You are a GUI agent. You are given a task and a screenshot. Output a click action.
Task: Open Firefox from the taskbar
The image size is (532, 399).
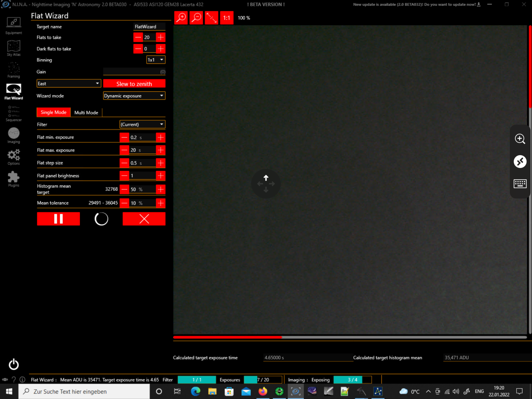click(263, 391)
